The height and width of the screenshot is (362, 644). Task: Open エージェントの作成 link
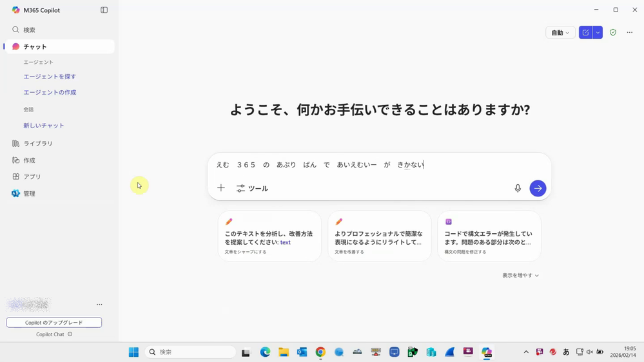click(x=50, y=92)
